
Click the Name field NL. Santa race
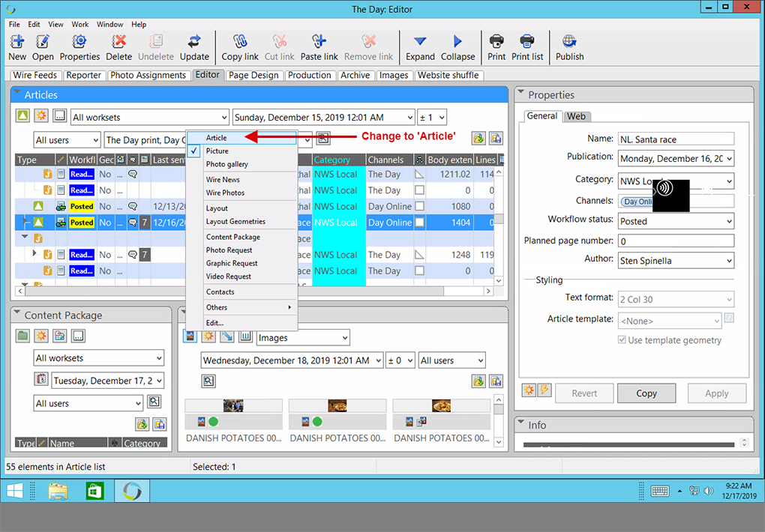tap(676, 139)
